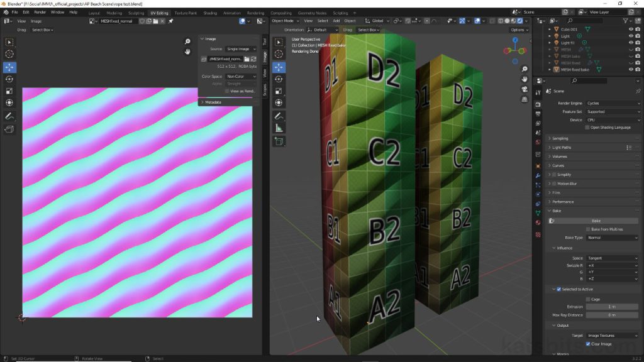Screen dimensions: 644x362
Task: Uncheck the Clear Image option under Output
Action: [x=587, y=344]
